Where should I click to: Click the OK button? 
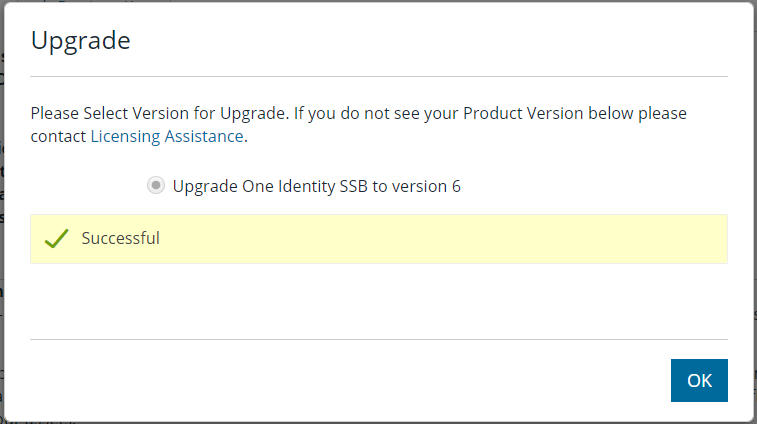[x=699, y=380]
